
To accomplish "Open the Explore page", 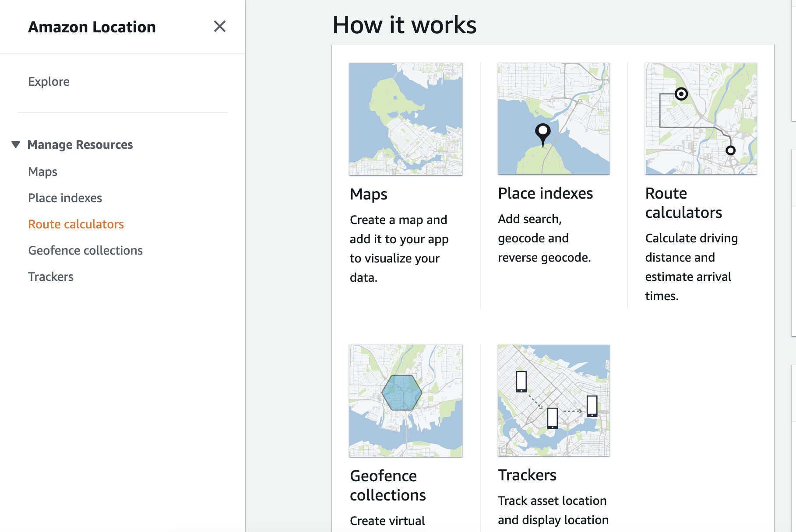I will [49, 81].
